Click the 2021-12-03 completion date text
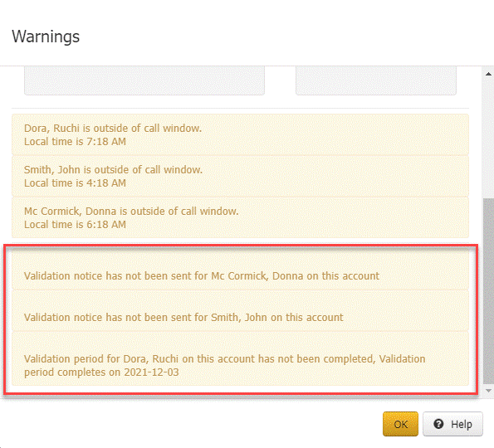494x448 pixels. [151, 373]
